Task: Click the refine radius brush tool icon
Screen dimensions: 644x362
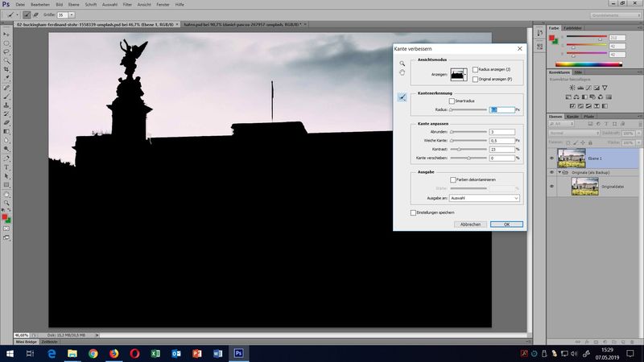Action: [x=402, y=97]
